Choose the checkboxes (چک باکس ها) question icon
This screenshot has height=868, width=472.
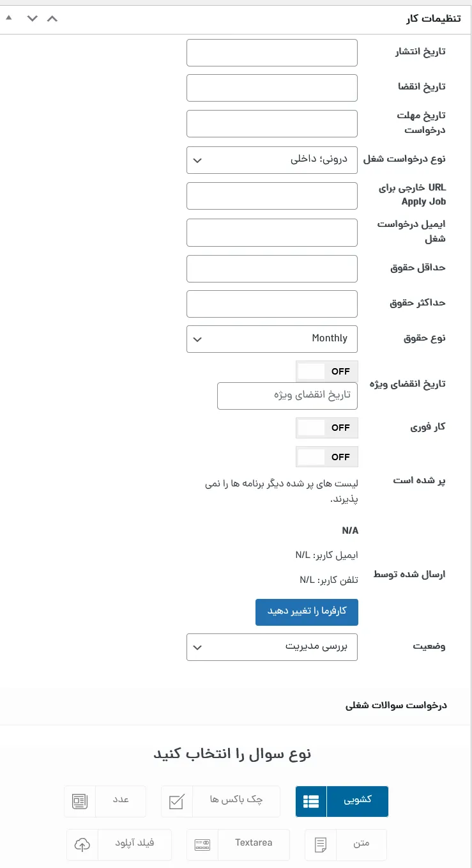coord(176,801)
